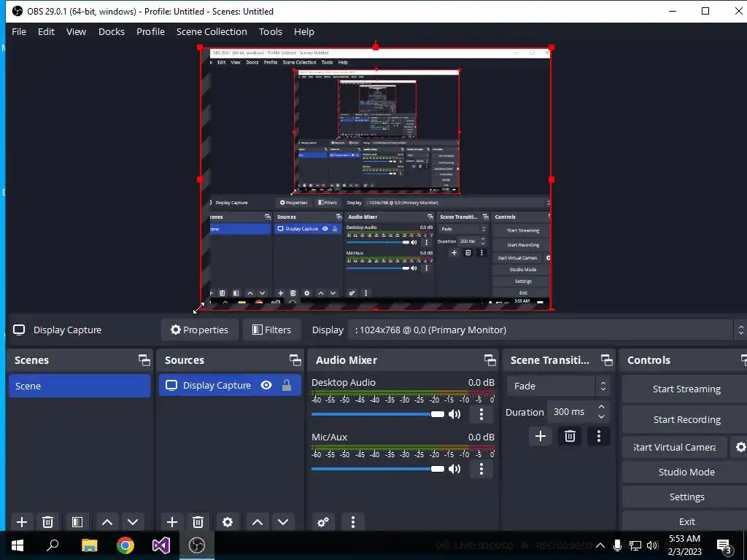Open the File menu
Screen dimensions: 747x560
click(19, 31)
